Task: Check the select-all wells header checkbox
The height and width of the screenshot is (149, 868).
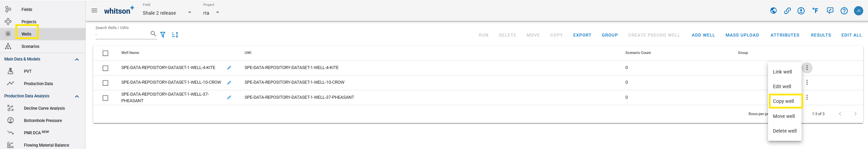Action: (105, 53)
